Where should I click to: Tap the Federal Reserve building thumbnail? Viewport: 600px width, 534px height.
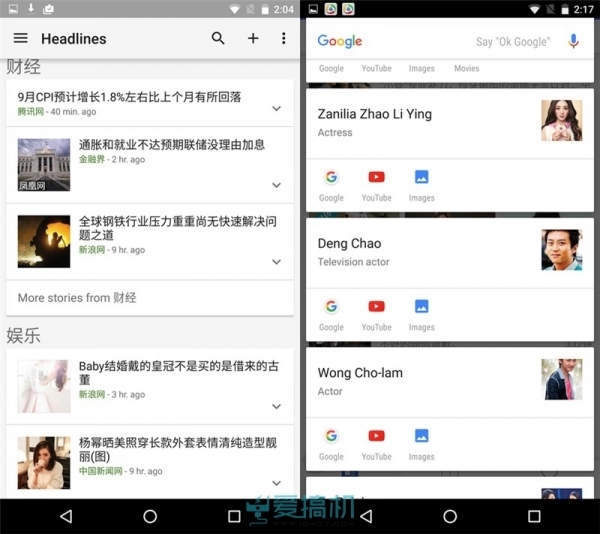click(44, 165)
